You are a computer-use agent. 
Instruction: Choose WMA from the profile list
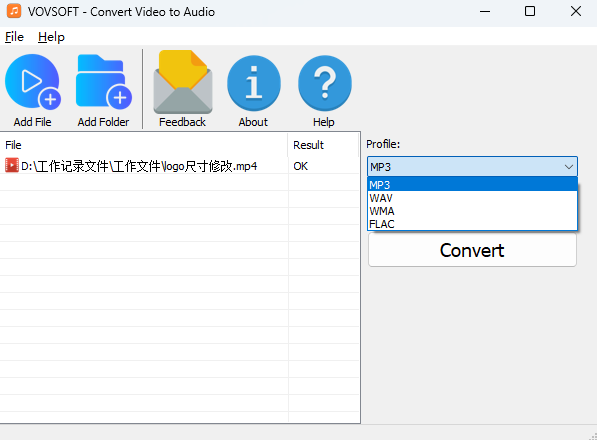click(x=472, y=211)
